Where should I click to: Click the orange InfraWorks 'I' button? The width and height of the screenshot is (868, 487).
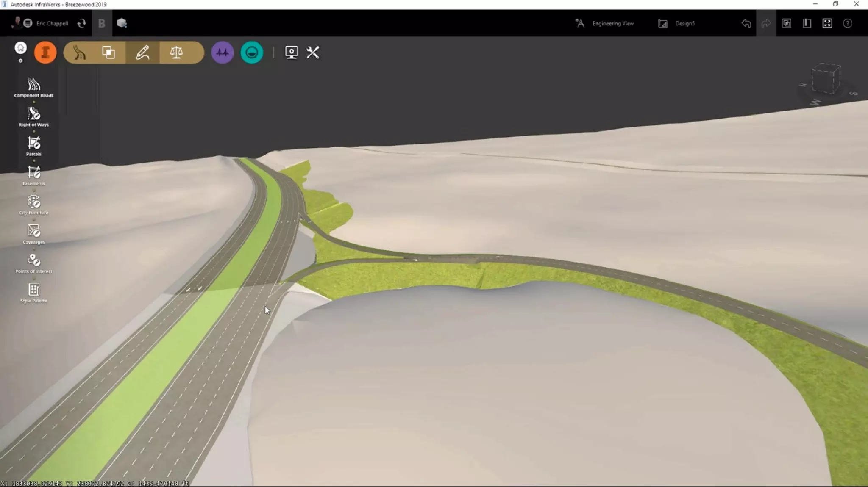pos(45,53)
